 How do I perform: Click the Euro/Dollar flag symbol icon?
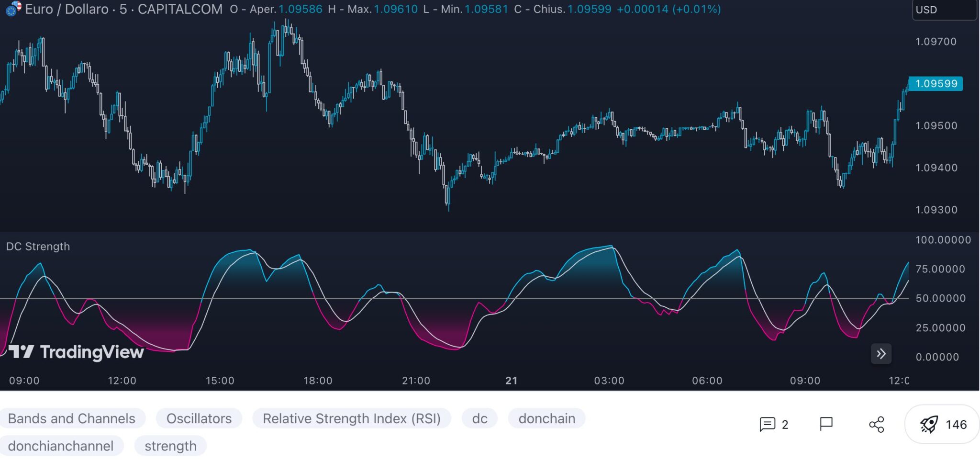pyautogui.click(x=12, y=9)
